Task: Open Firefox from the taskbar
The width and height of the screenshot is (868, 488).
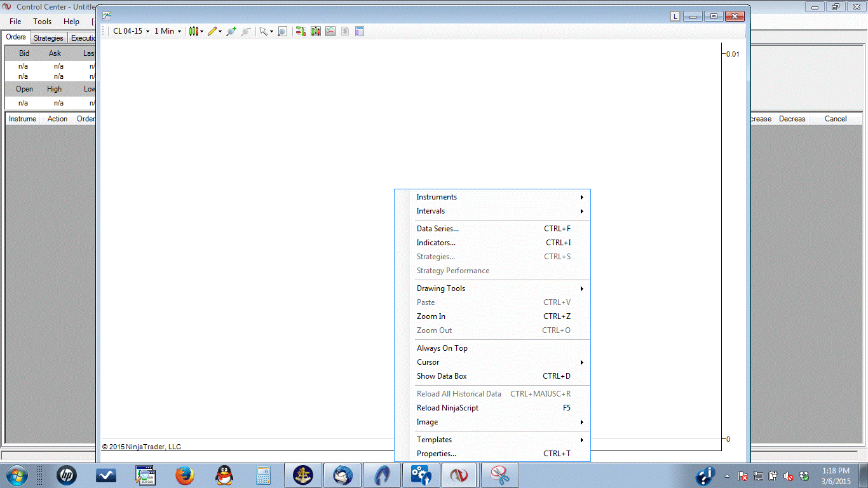Action: 185,475
